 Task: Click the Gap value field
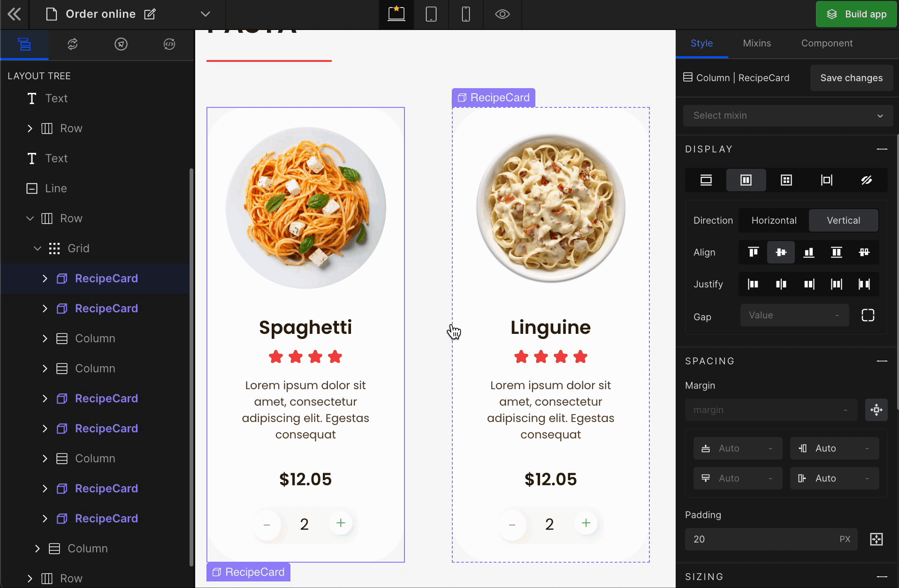794,315
